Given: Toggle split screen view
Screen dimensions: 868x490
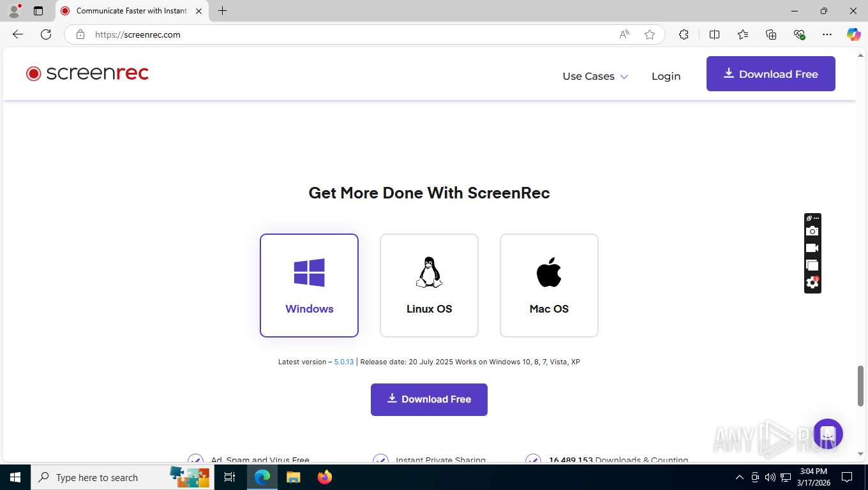Looking at the screenshot, I should click(x=714, y=34).
